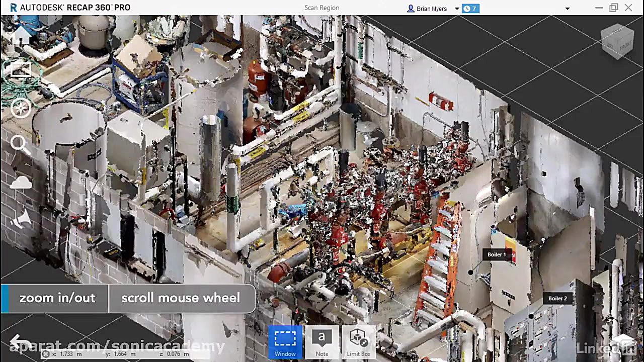Select the Boiler 1 annotation tag
The height and width of the screenshot is (362, 644).
tap(496, 254)
